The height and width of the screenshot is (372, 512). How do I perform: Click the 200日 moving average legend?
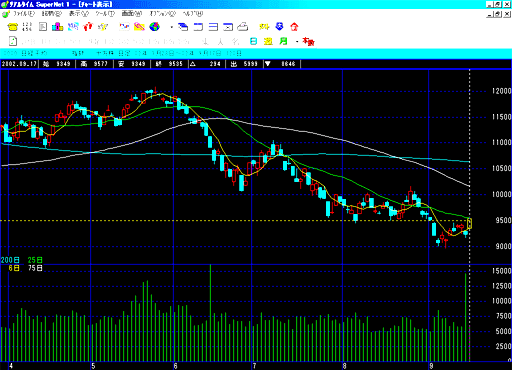click(x=10, y=260)
